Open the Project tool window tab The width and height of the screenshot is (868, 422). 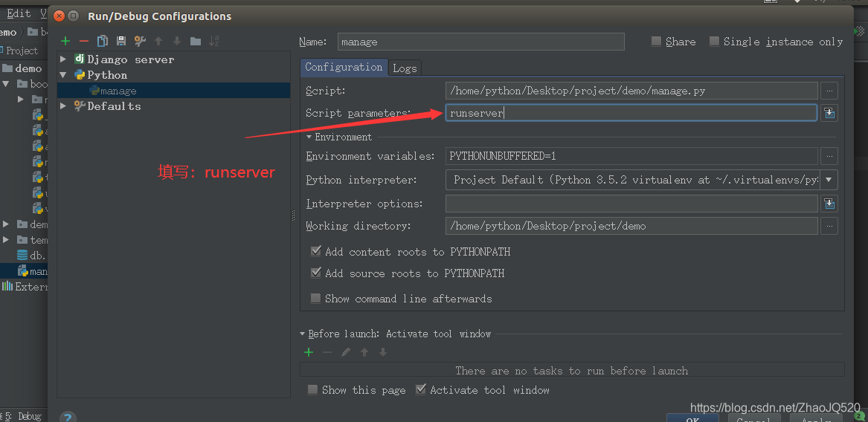(x=22, y=51)
